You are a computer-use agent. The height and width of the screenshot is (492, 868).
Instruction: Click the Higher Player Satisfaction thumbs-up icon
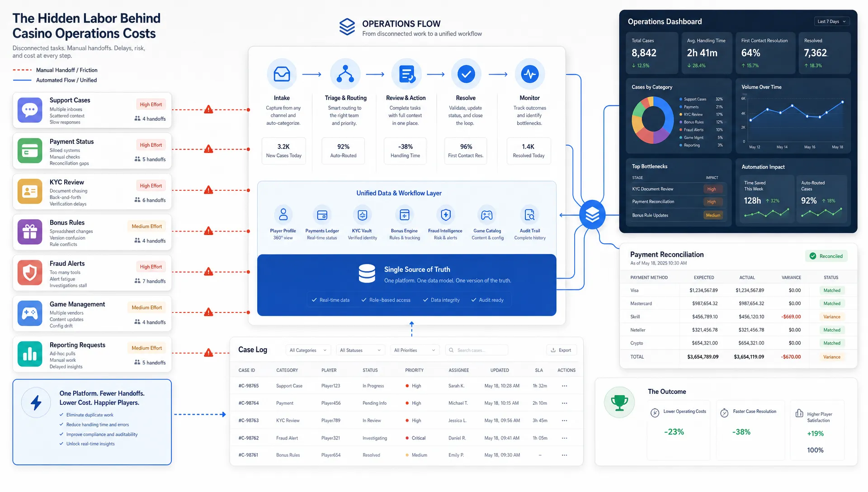point(799,413)
